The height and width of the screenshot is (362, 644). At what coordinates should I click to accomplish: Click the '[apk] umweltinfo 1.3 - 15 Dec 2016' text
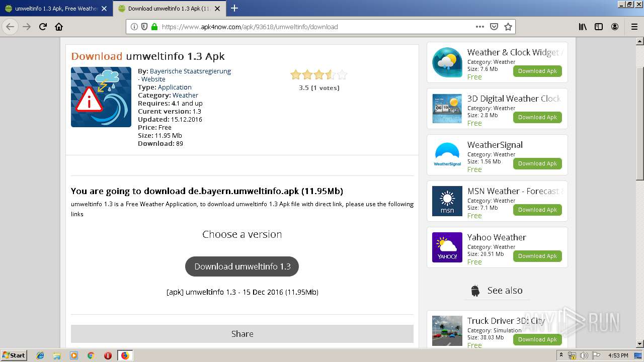242,292
